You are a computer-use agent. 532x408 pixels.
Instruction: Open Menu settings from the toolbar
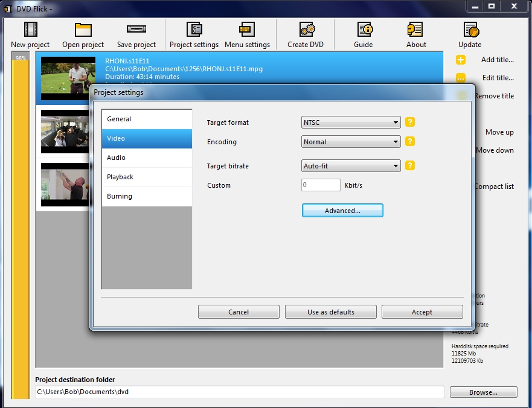click(248, 35)
